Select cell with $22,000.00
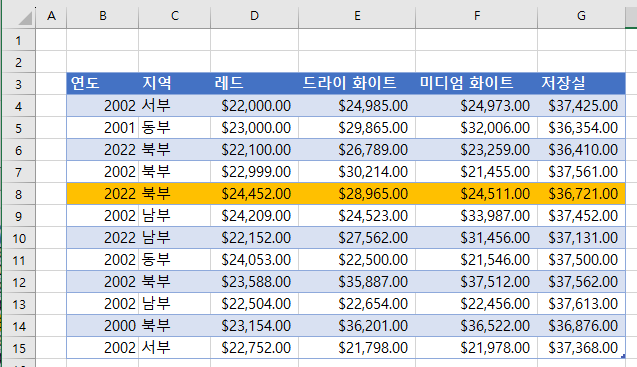637x367 pixels. point(254,106)
